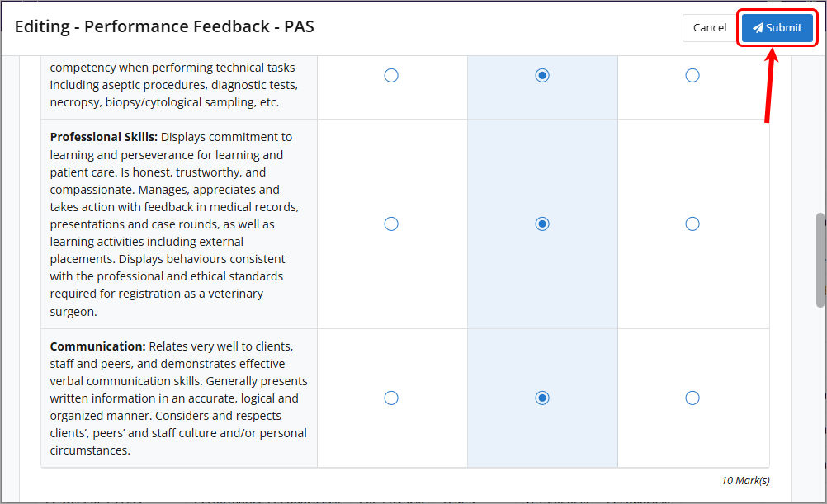Screen dimensions: 827x504
Task: Click the middle Communication radio button
Action: click(541, 398)
